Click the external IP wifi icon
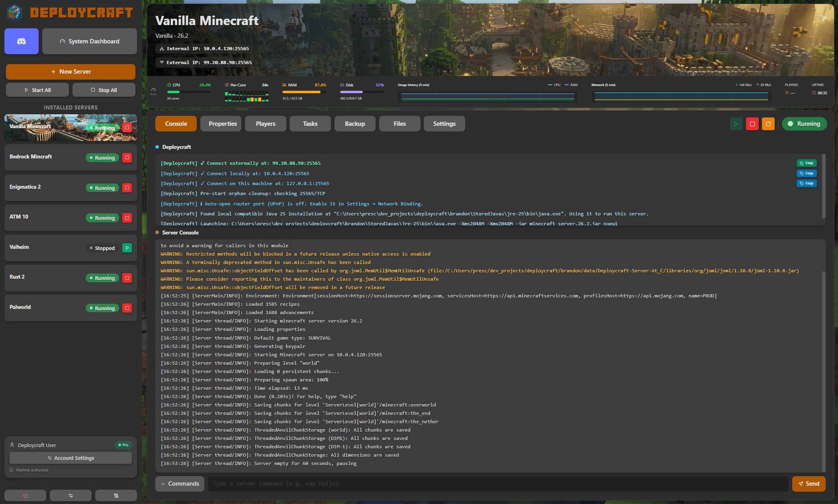 click(x=162, y=63)
